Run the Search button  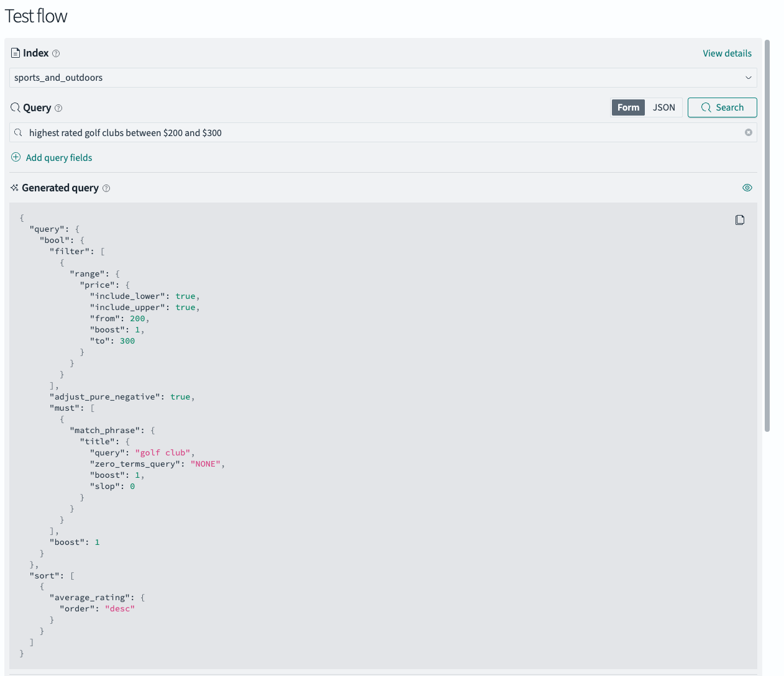[x=722, y=107]
